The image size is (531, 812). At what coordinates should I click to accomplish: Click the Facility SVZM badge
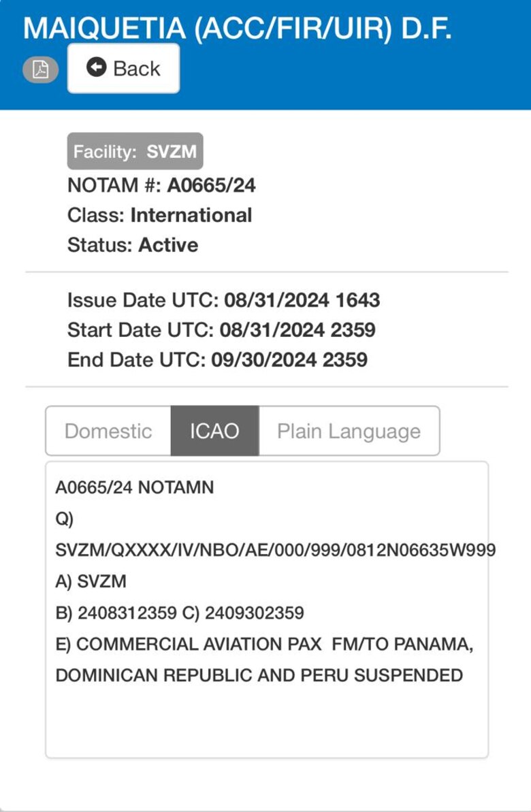coord(135,151)
